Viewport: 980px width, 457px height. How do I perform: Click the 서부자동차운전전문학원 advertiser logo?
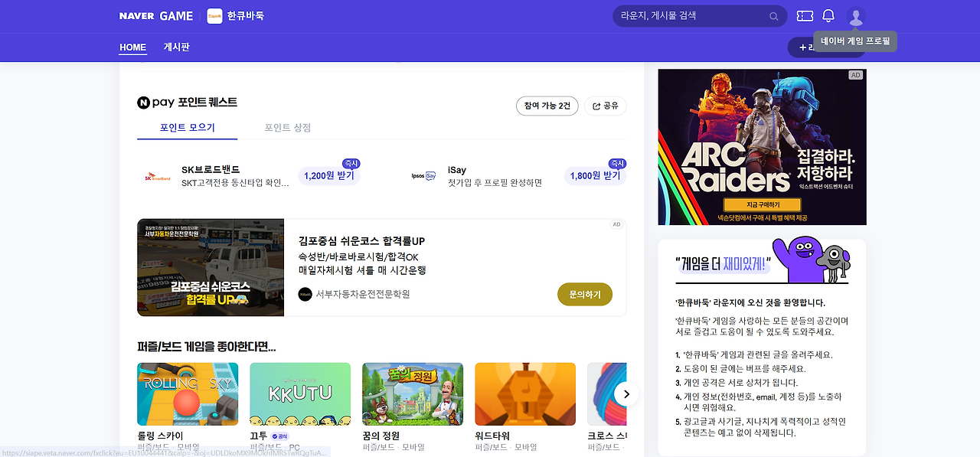(x=305, y=294)
